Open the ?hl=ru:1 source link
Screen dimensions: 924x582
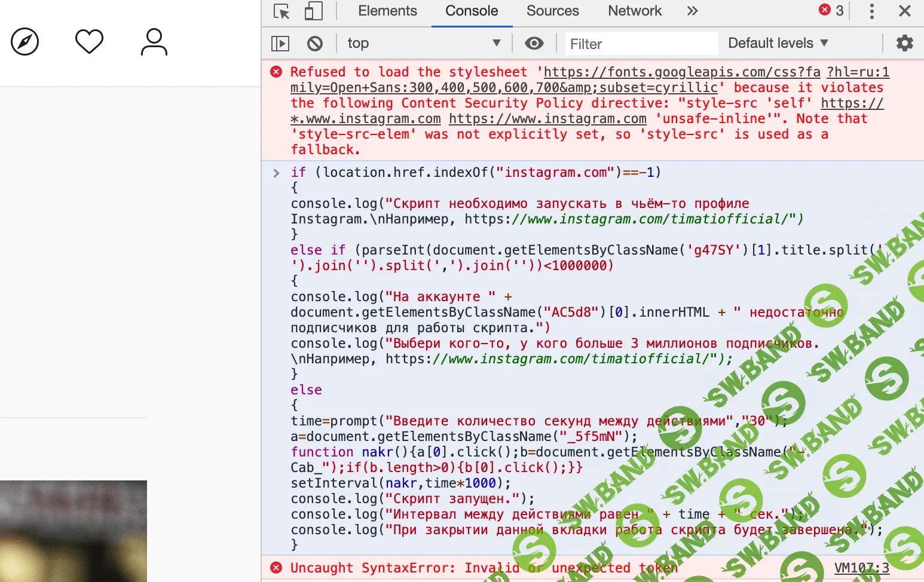(x=858, y=72)
